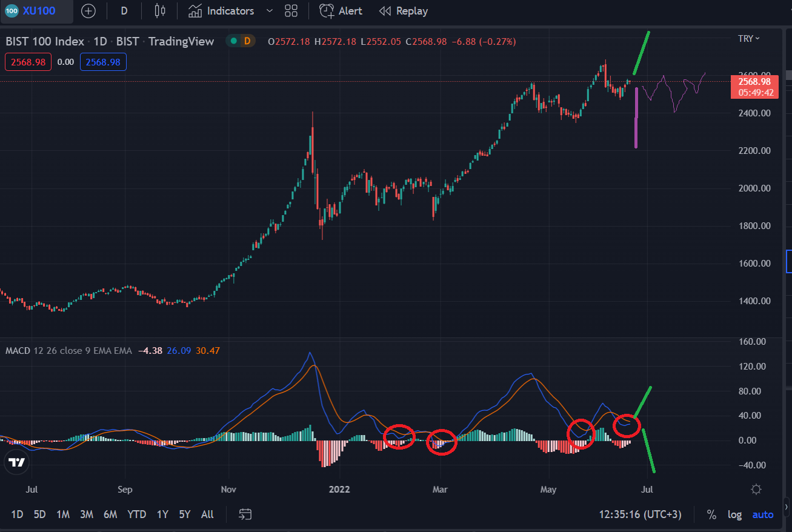Select the 1M date range
The height and width of the screenshot is (532, 792).
click(63, 514)
